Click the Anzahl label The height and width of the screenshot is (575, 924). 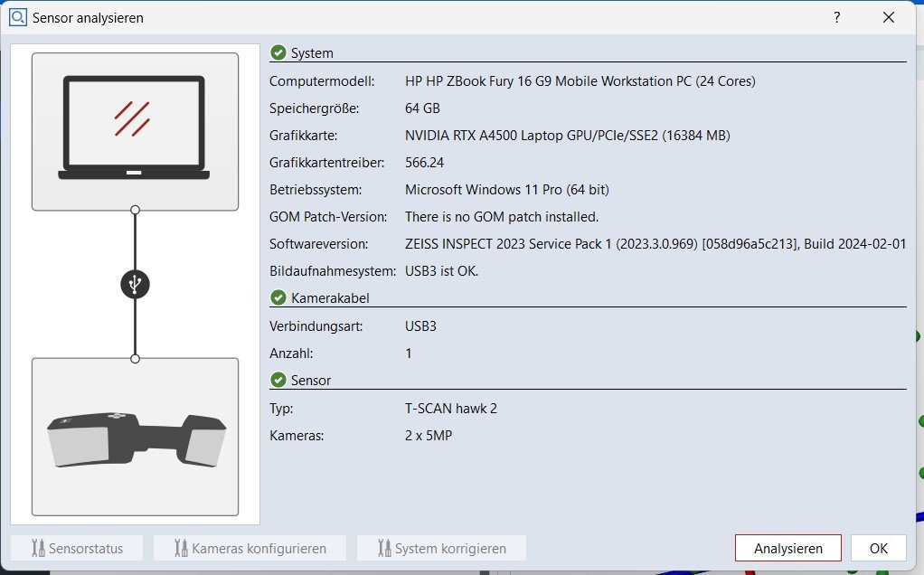tap(291, 353)
